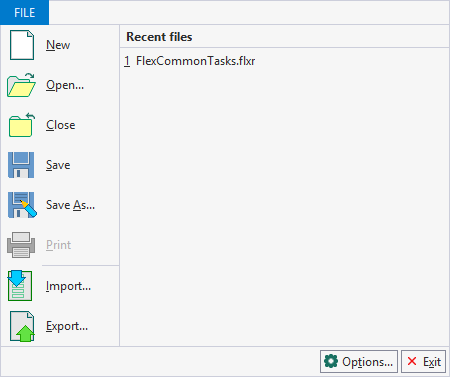This screenshot has width=450, height=377.
Task: Choose Save As... menu text
Action: [70, 205]
